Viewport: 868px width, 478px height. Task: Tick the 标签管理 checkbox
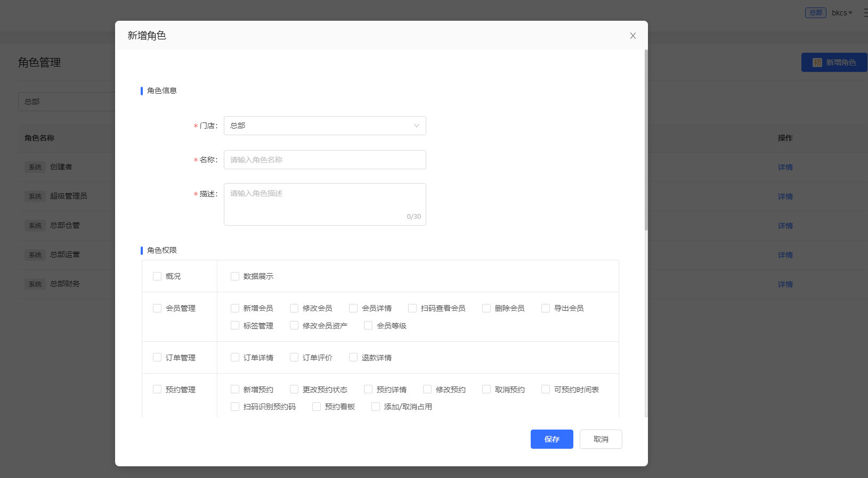(x=235, y=325)
